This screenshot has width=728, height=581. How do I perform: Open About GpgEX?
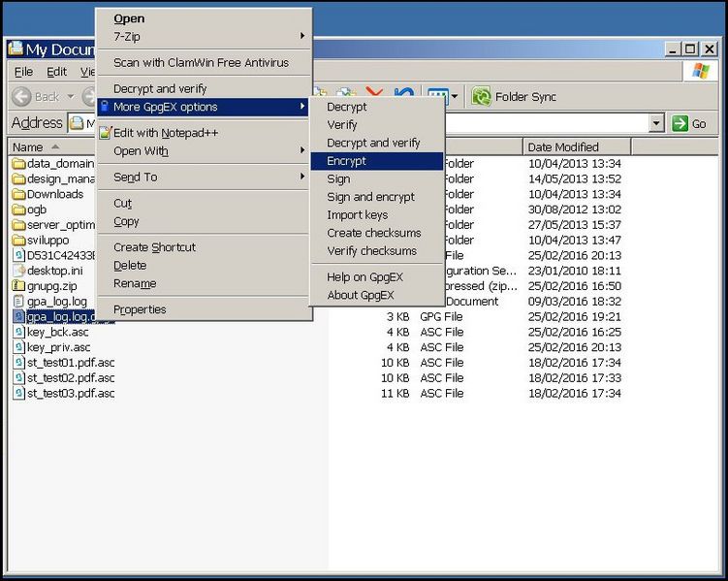tap(376, 295)
